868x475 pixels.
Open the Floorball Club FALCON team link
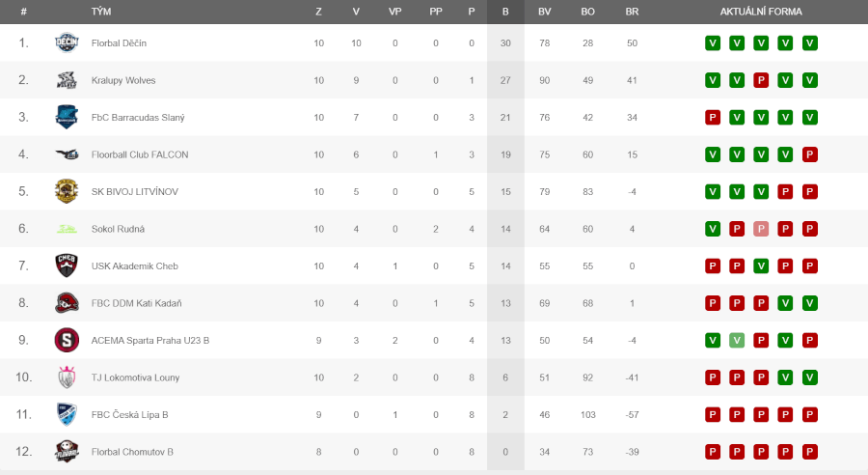click(140, 154)
